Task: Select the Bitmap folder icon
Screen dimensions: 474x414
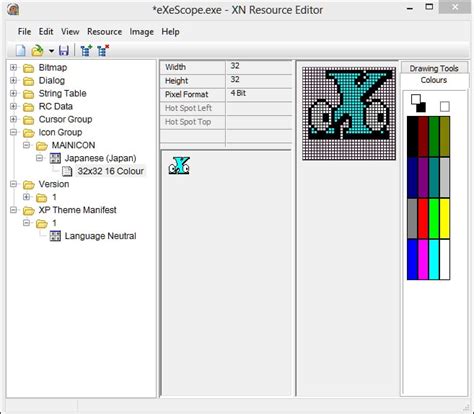Action: coord(29,68)
